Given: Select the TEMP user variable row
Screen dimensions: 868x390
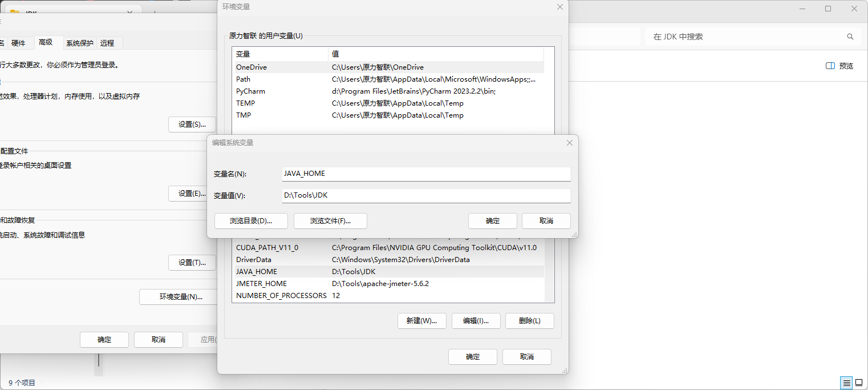Looking at the screenshot, I should click(x=388, y=103).
